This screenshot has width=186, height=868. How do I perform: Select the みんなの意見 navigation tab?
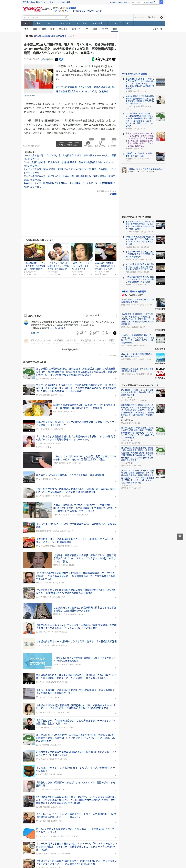point(98,24)
